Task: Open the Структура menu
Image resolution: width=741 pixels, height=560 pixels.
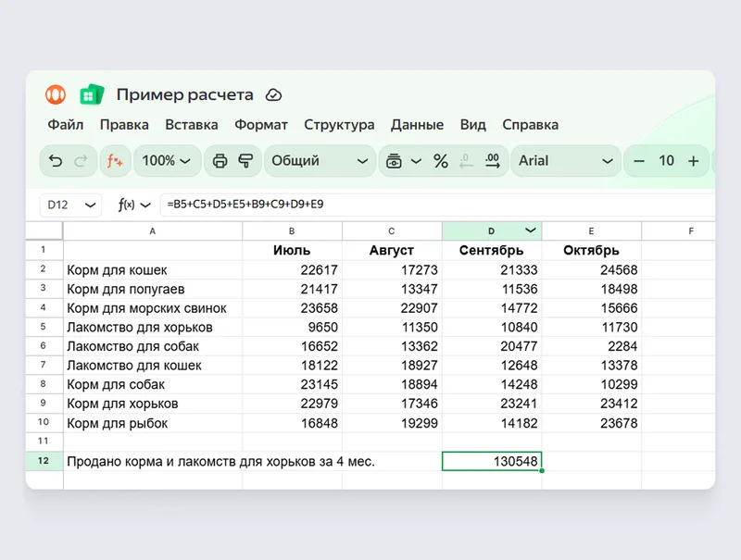Action: click(339, 125)
